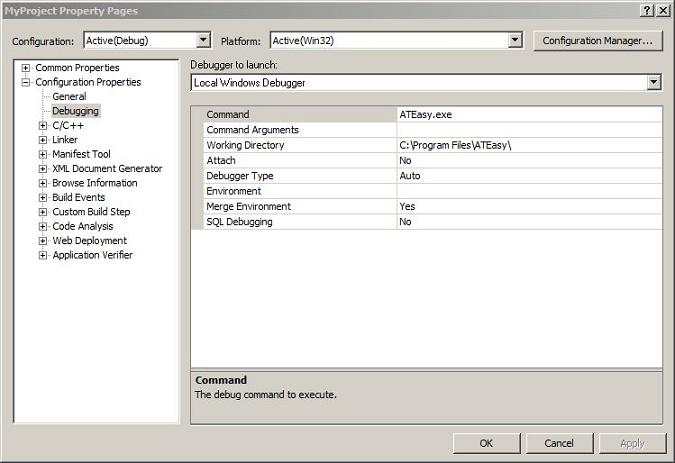Select the Debugging tree item

click(x=75, y=111)
